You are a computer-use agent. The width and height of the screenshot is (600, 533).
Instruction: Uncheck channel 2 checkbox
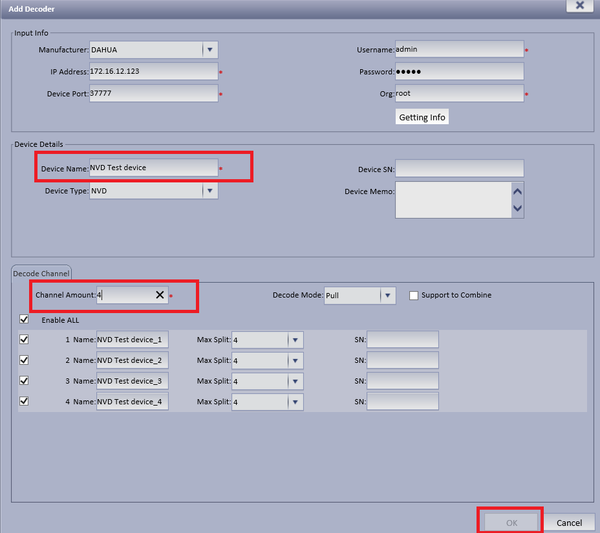tap(24, 360)
